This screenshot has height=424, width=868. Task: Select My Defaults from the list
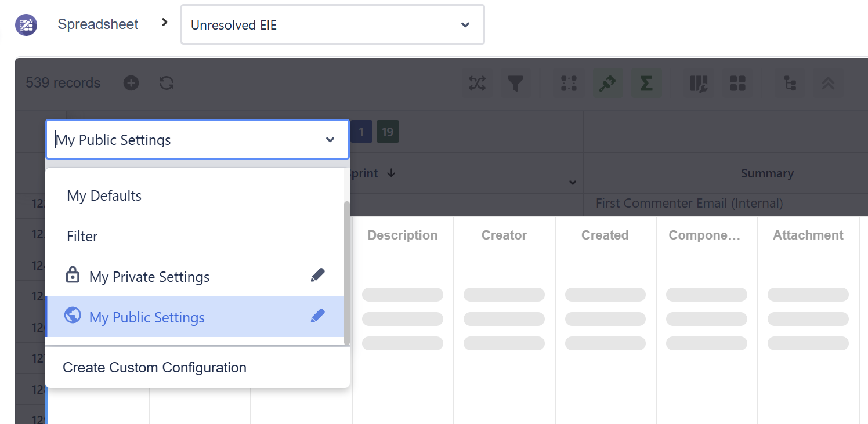(x=104, y=196)
